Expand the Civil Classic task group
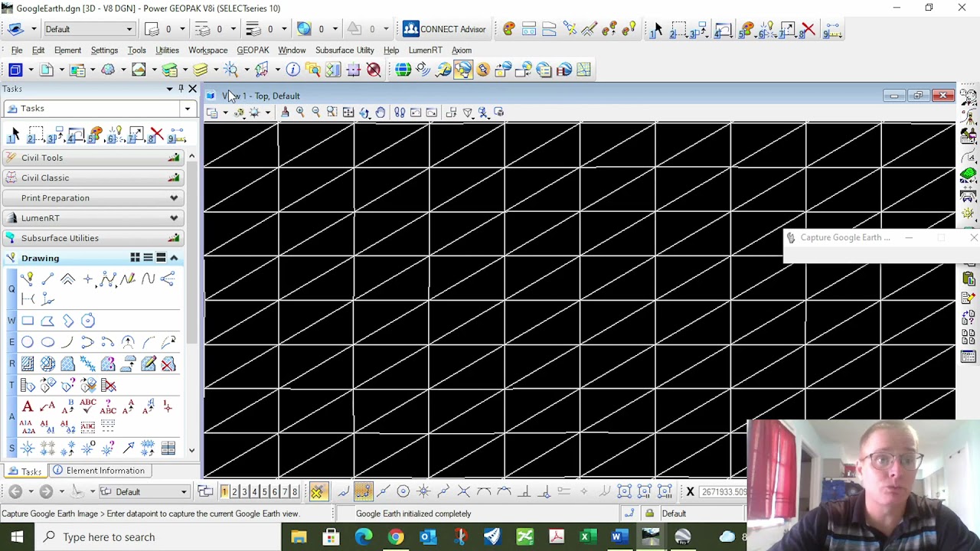This screenshot has height=551, width=980. tap(92, 178)
